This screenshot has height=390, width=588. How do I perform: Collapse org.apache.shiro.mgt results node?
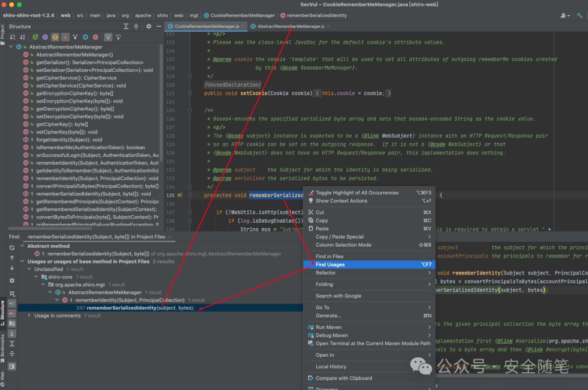coord(43,285)
